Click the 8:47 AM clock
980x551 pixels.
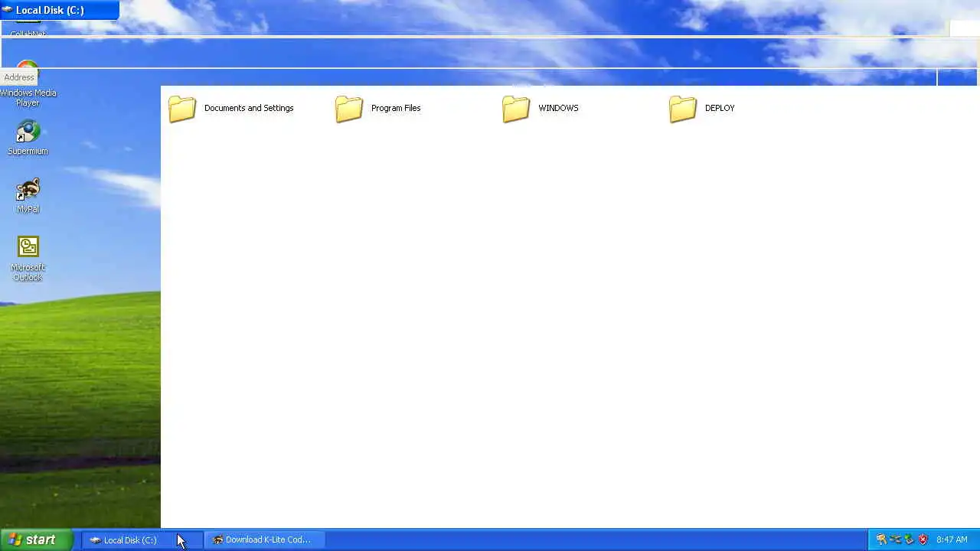tap(952, 540)
